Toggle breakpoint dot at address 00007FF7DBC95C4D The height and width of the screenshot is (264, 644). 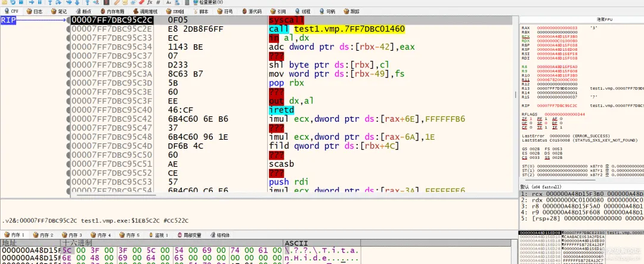coord(68,146)
